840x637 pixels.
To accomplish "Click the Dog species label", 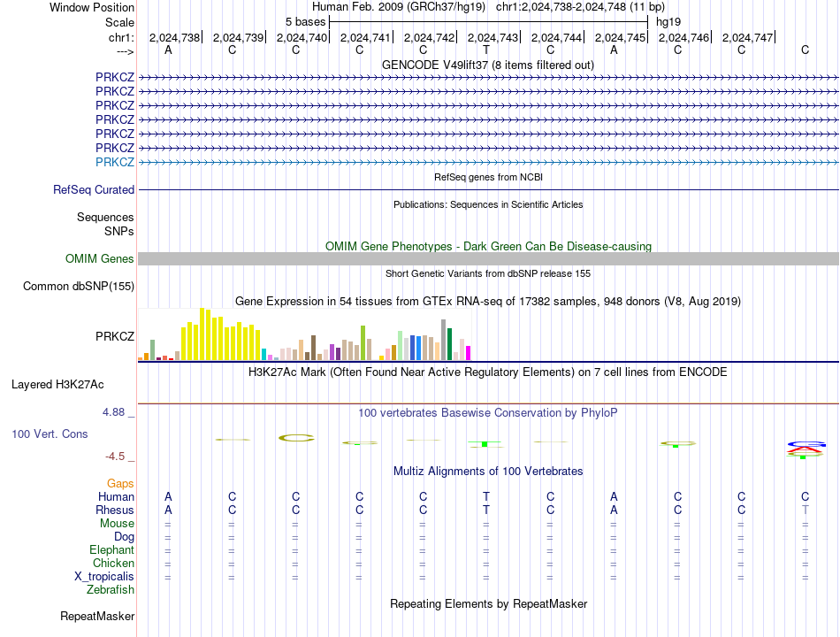I will [124, 537].
